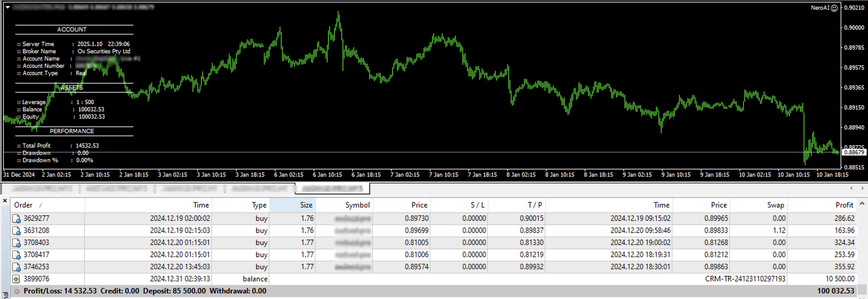Select order number 3708417

tap(36, 255)
